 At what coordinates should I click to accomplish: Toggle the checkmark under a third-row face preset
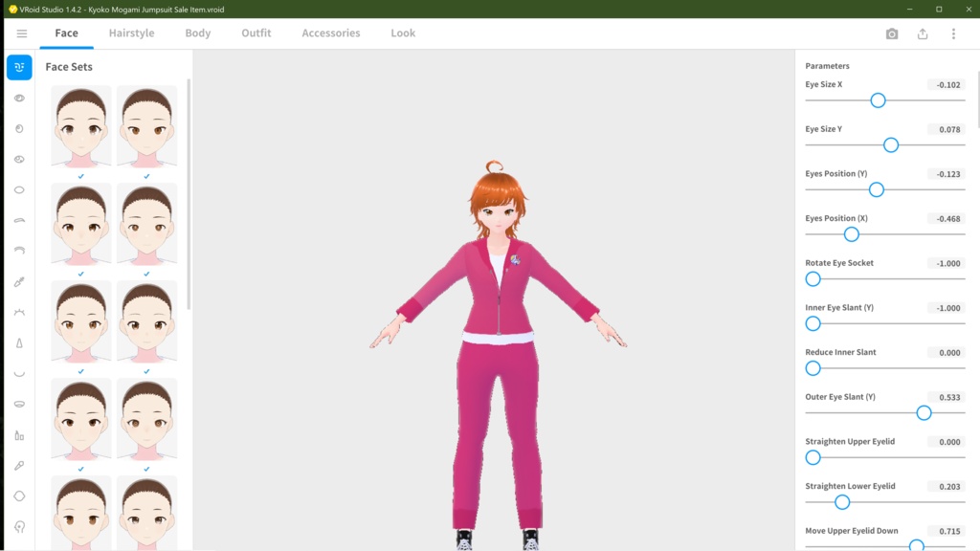80,372
